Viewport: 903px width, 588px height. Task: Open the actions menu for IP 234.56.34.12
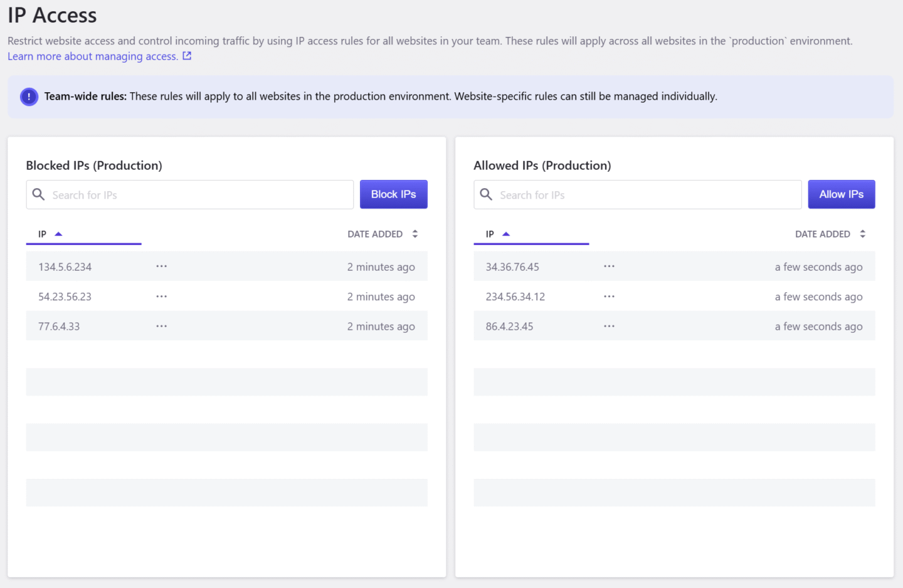(x=609, y=296)
